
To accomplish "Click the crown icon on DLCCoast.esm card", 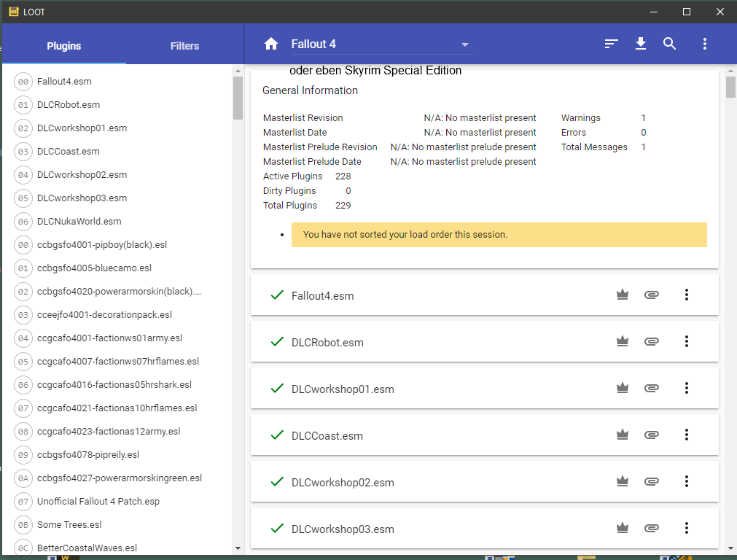I will tap(622, 435).
